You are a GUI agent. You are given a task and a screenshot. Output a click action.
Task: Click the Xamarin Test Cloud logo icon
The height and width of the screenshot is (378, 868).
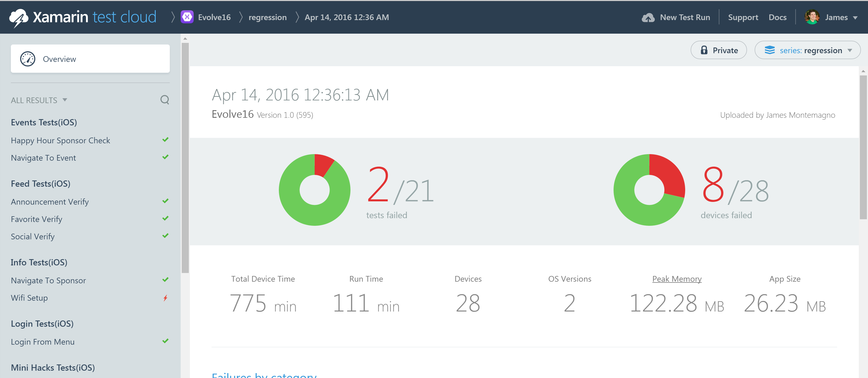[x=18, y=18]
